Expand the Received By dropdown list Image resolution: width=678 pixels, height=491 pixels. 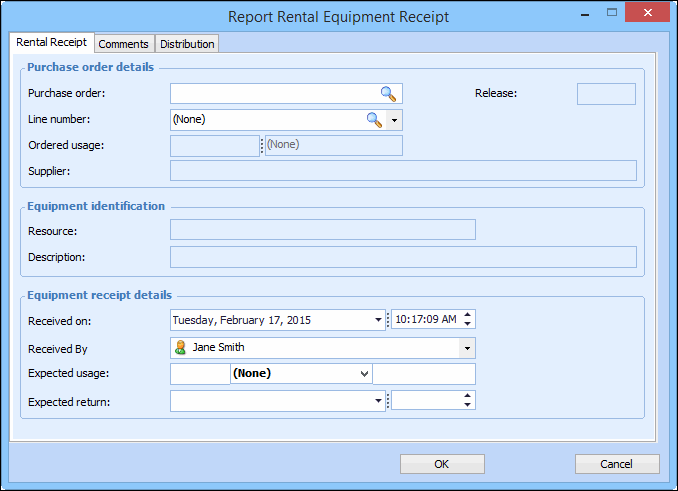(467, 348)
